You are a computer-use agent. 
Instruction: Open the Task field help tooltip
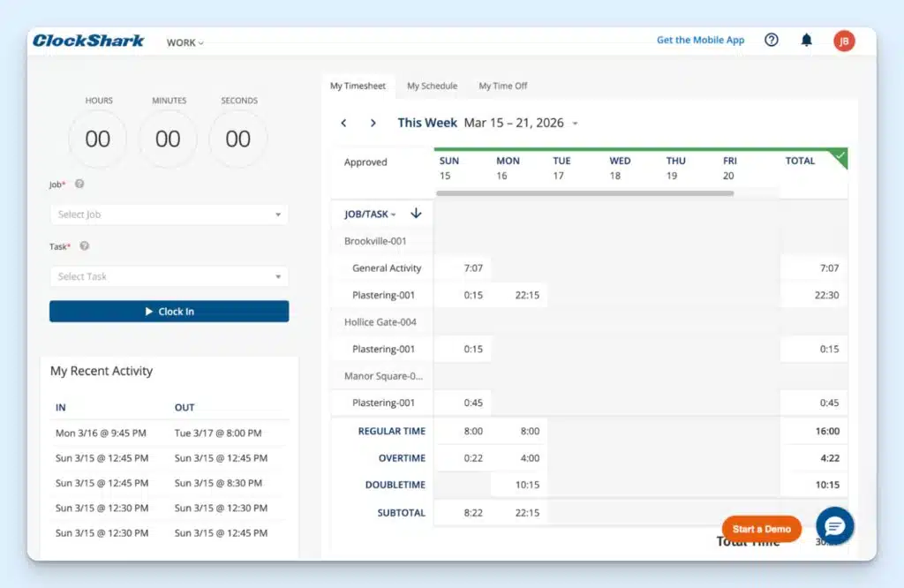coord(84,246)
